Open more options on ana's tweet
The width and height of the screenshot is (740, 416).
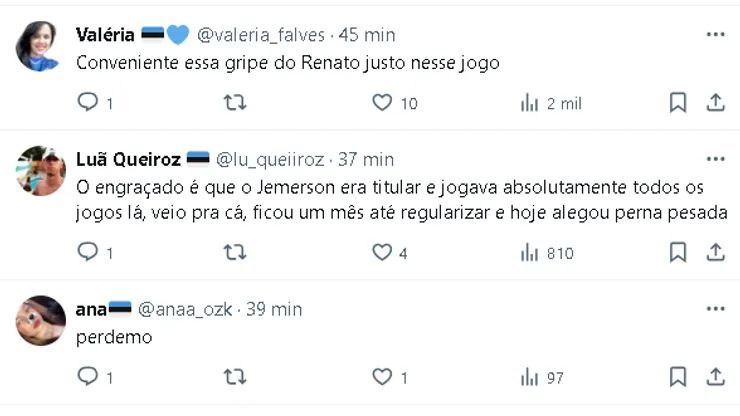click(x=715, y=309)
